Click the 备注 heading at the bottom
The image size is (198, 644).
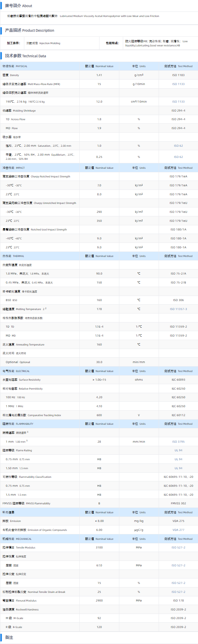point(9,637)
